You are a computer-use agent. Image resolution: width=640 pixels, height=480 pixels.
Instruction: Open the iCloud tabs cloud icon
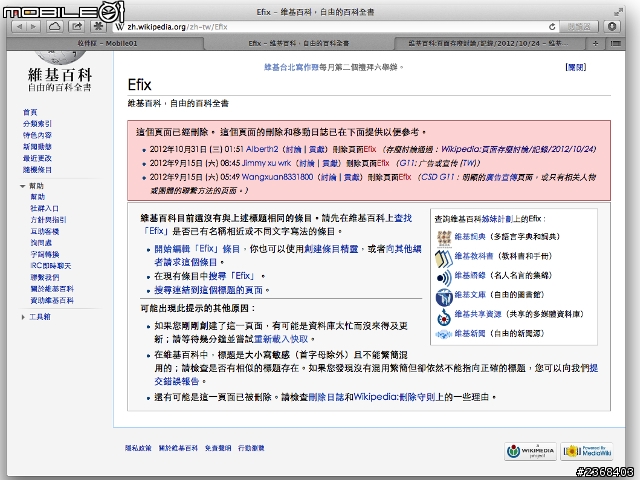tap(55, 27)
